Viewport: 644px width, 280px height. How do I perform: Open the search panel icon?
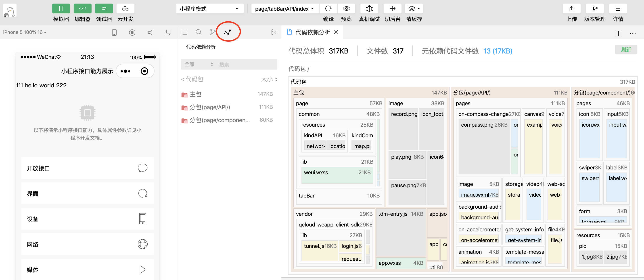pos(199,32)
